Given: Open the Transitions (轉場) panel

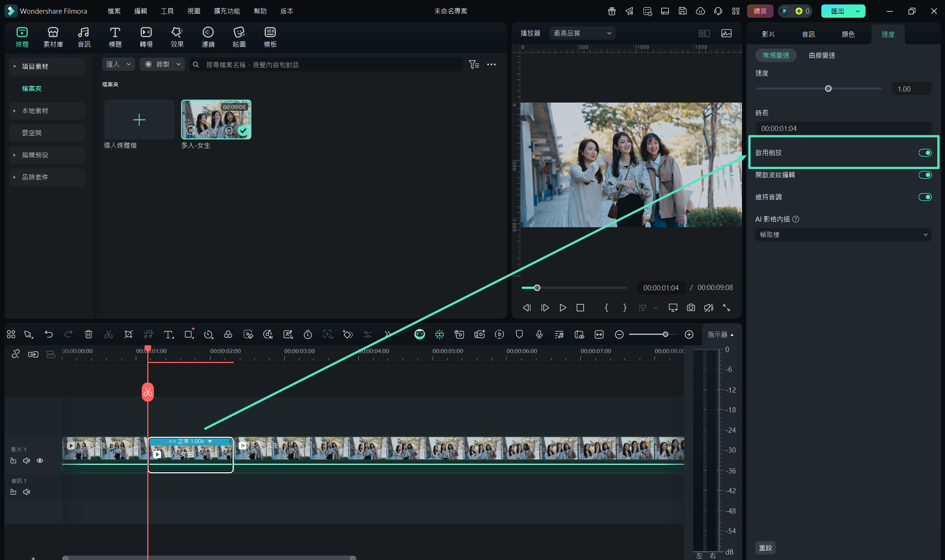Looking at the screenshot, I should pos(146,37).
